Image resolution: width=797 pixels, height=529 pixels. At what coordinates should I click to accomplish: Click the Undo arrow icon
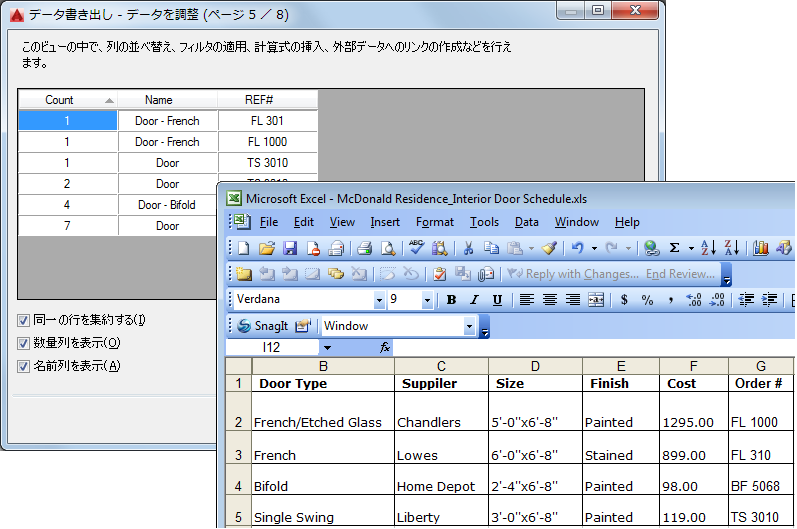577,248
